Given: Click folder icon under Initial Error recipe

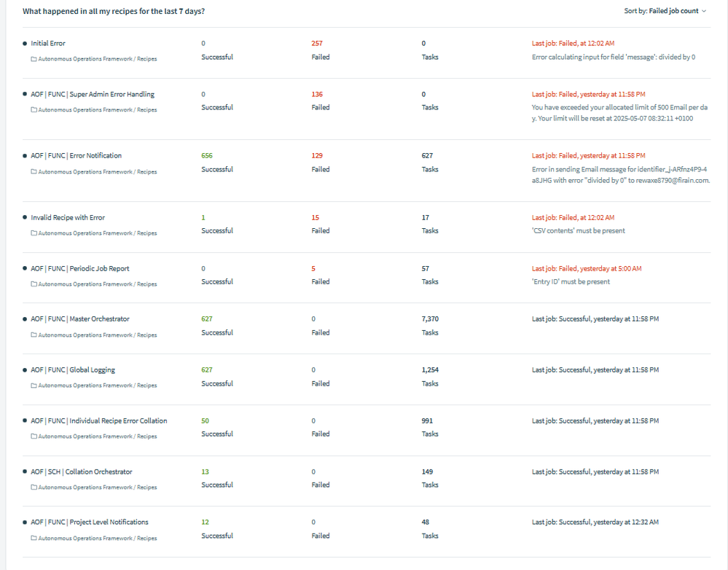Looking at the screenshot, I should (x=34, y=59).
